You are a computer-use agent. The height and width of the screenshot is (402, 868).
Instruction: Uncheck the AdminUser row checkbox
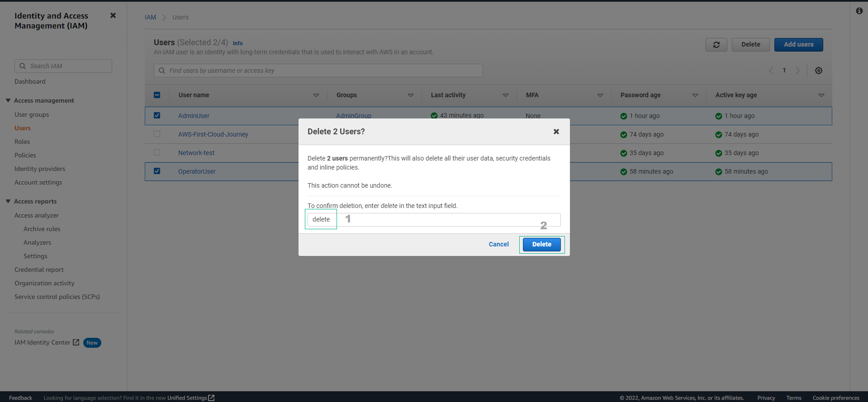157,115
